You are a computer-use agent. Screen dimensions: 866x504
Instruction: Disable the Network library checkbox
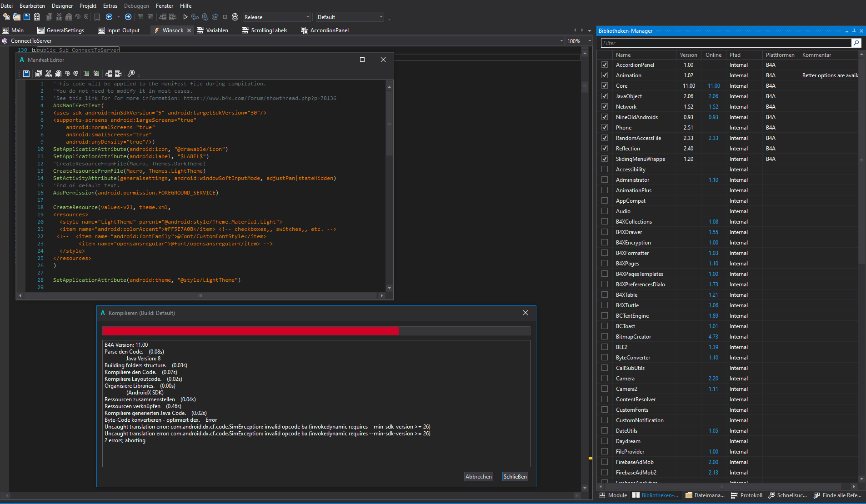click(605, 107)
